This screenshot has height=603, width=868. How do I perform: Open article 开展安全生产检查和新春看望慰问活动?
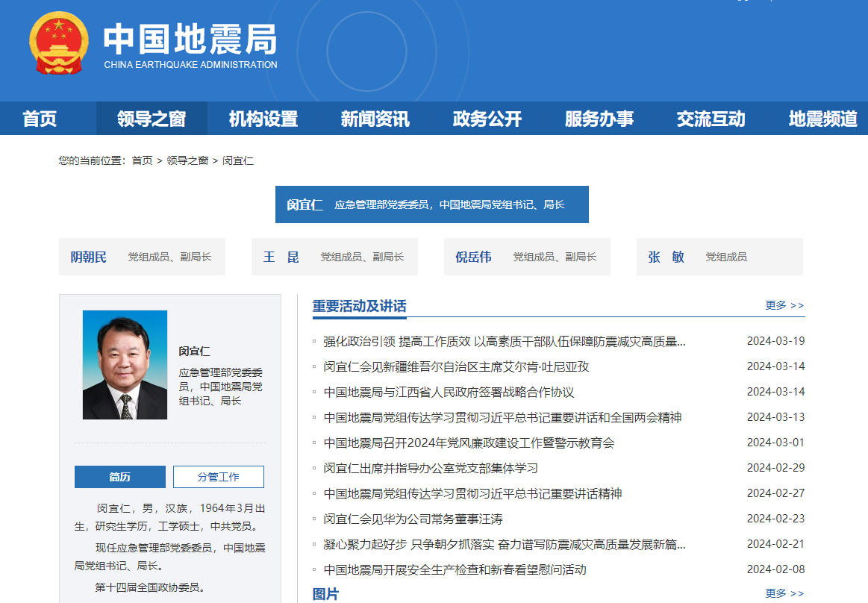455,569
